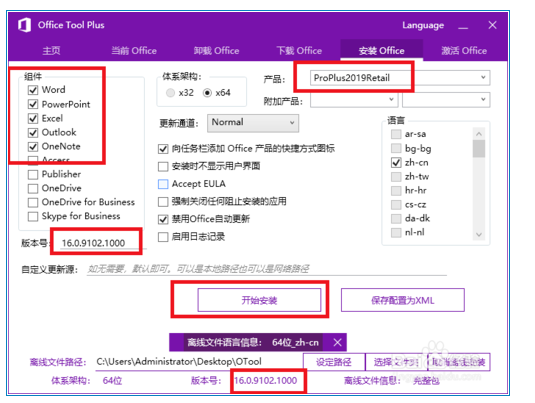Image resolution: width=535 pixels, height=403 pixels.
Task: Click the 取消离线安装 button
Action: (459, 362)
